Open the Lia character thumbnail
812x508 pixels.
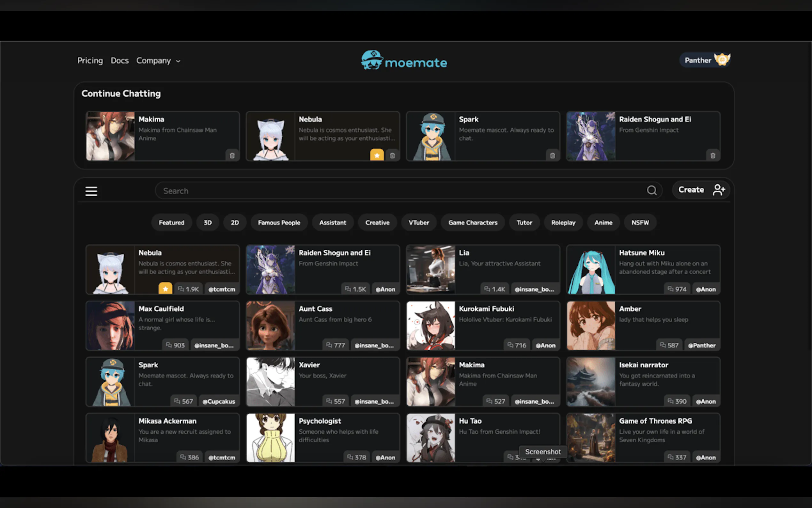tap(431, 269)
